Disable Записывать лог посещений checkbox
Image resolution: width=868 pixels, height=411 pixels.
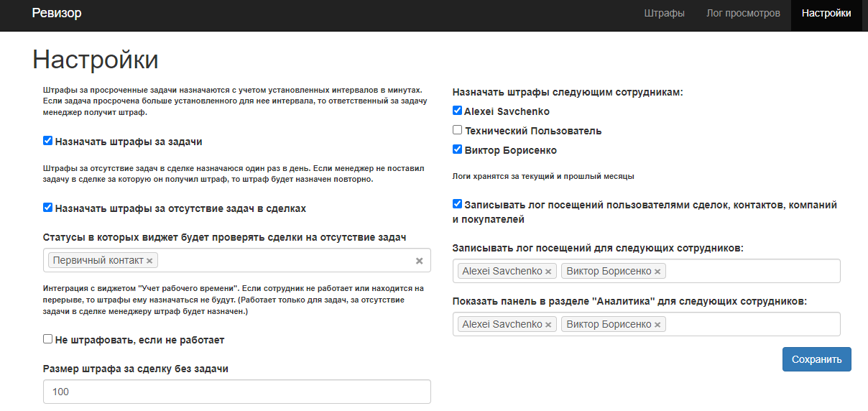tap(457, 204)
